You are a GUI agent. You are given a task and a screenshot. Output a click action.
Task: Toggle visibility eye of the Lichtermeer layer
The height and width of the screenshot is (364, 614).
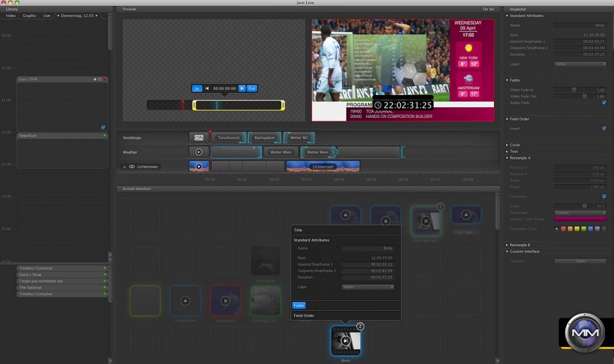(132, 166)
